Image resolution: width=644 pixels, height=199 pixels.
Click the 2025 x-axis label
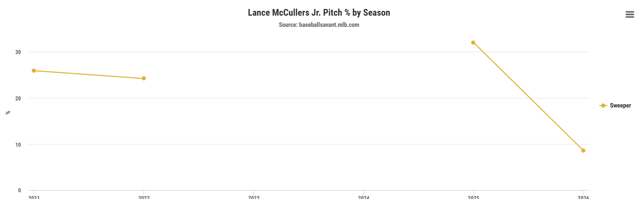click(473, 197)
